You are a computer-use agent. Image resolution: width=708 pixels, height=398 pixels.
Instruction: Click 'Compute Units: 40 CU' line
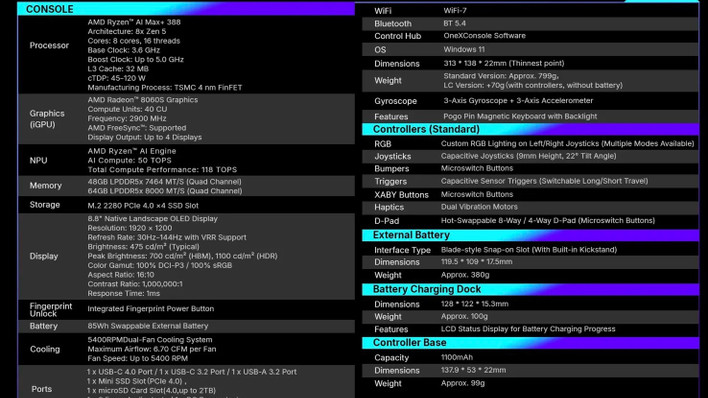click(127, 109)
